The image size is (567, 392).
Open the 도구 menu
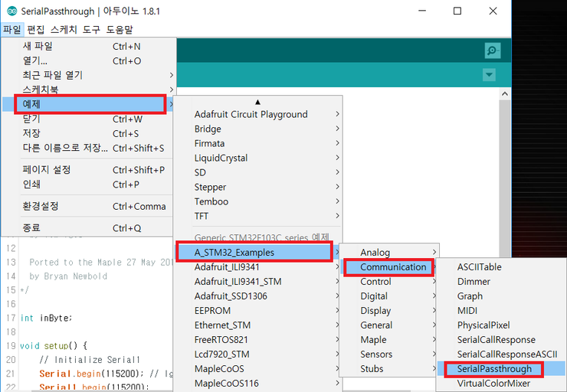[91, 29]
